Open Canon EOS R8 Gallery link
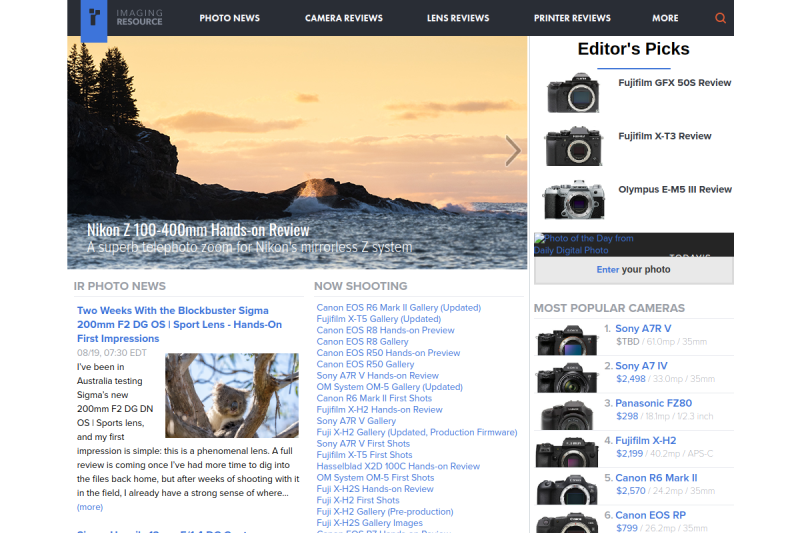The width and height of the screenshot is (800, 533). tap(362, 342)
